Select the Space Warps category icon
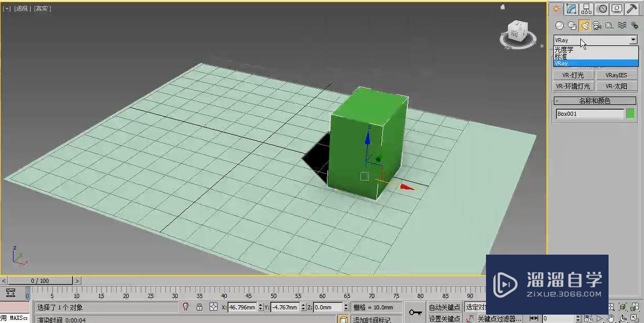 (622, 25)
